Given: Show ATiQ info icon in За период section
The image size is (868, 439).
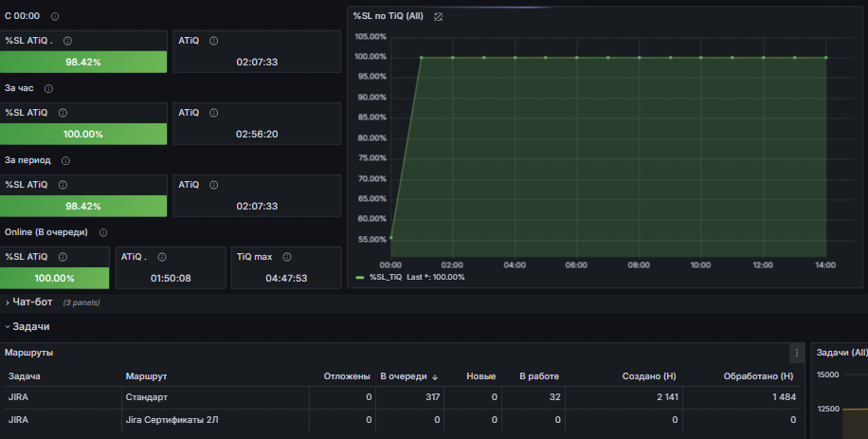Looking at the screenshot, I should (x=213, y=185).
